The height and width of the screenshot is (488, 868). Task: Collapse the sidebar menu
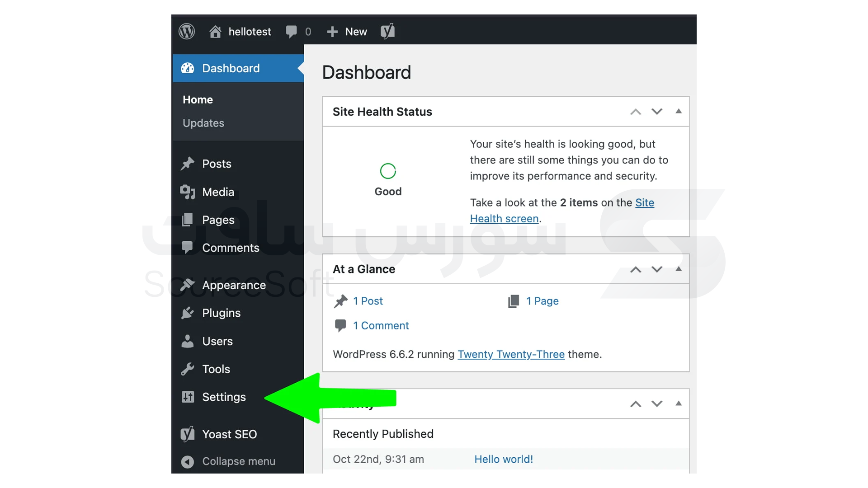click(238, 461)
